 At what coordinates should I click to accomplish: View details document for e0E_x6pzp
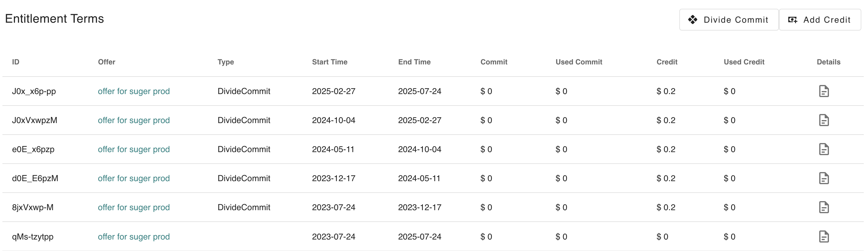823,149
